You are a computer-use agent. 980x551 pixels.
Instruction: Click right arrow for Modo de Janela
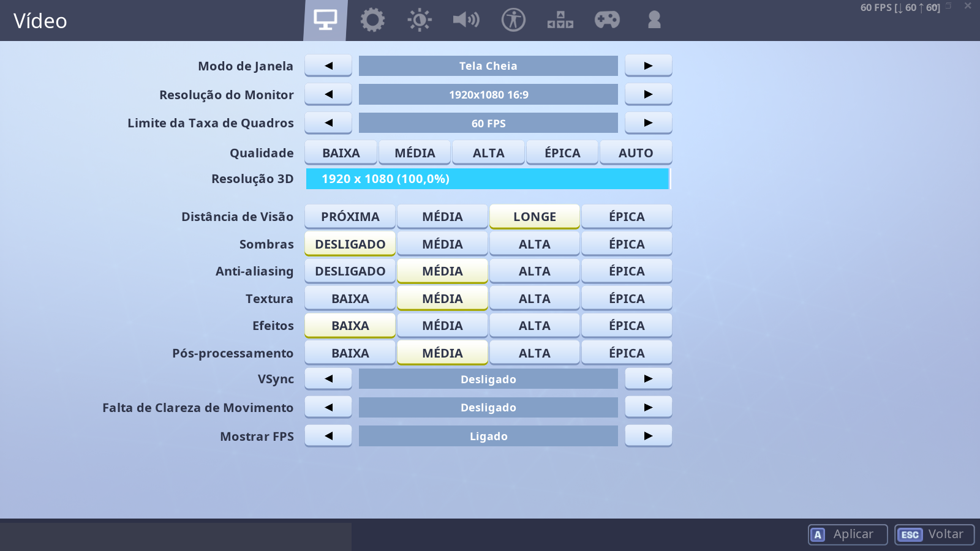coord(649,66)
